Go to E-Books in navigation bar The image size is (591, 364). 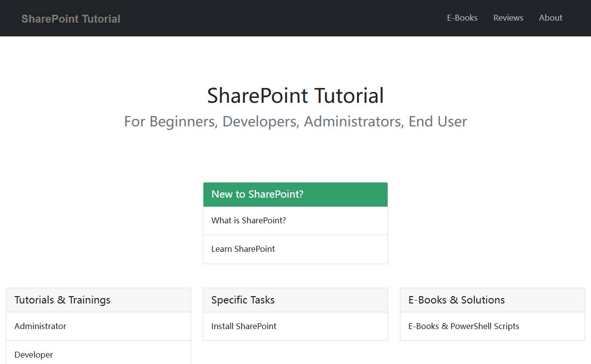click(x=462, y=18)
